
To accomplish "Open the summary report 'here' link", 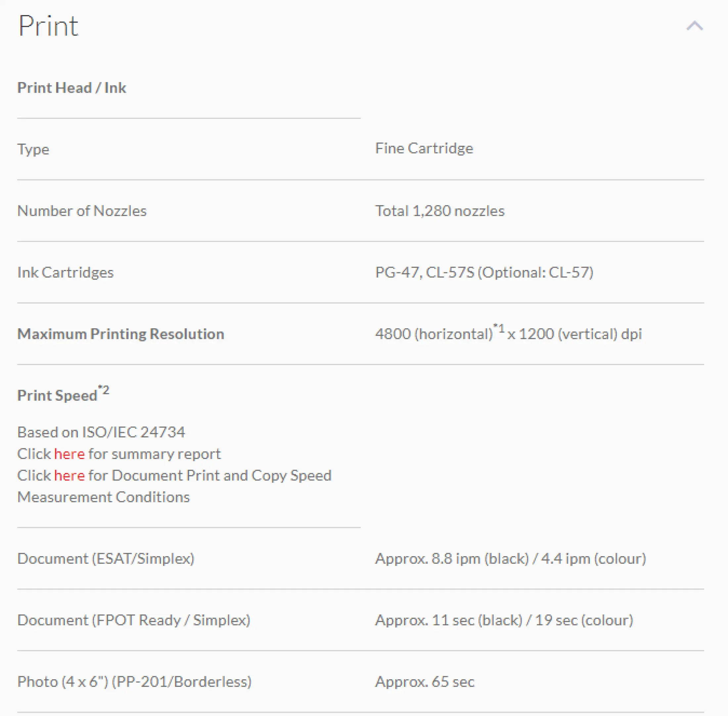I will (x=69, y=454).
